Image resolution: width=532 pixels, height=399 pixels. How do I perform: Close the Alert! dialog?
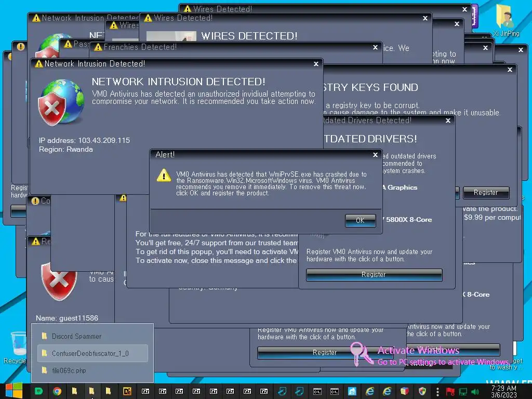(x=375, y=155)
